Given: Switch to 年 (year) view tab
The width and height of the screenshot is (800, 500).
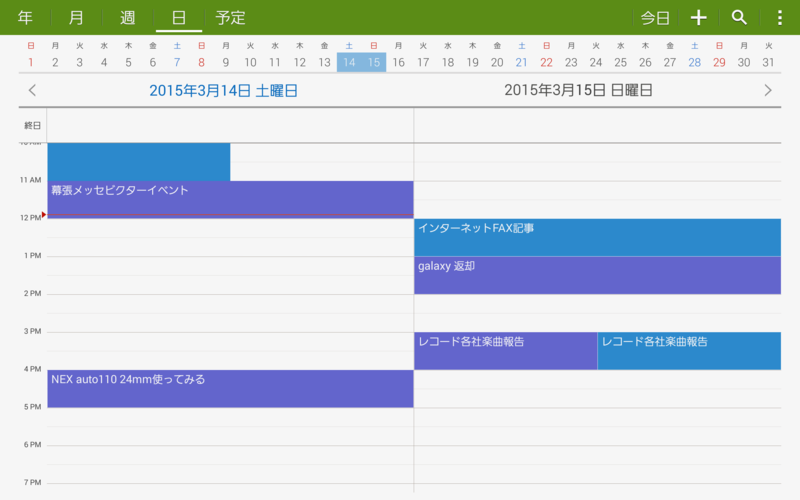Looking at the screenshot, I should (x=25, y=18).
